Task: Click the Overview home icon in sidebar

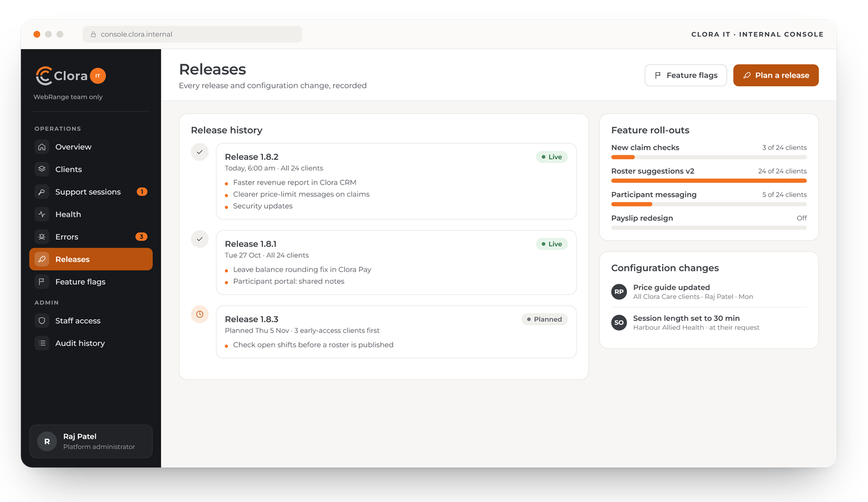Action: coord(42,147)
